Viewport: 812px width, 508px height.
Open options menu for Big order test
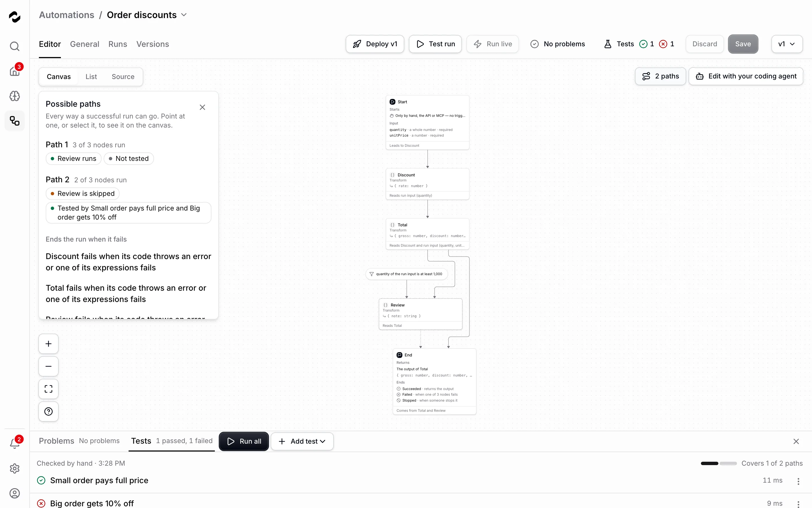(798, 504)
